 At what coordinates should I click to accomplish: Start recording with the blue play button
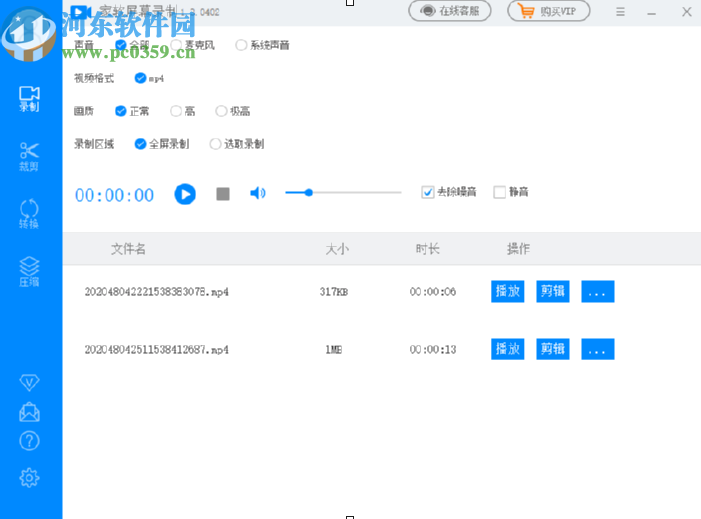pyautogui.click(x=185, y=194)
